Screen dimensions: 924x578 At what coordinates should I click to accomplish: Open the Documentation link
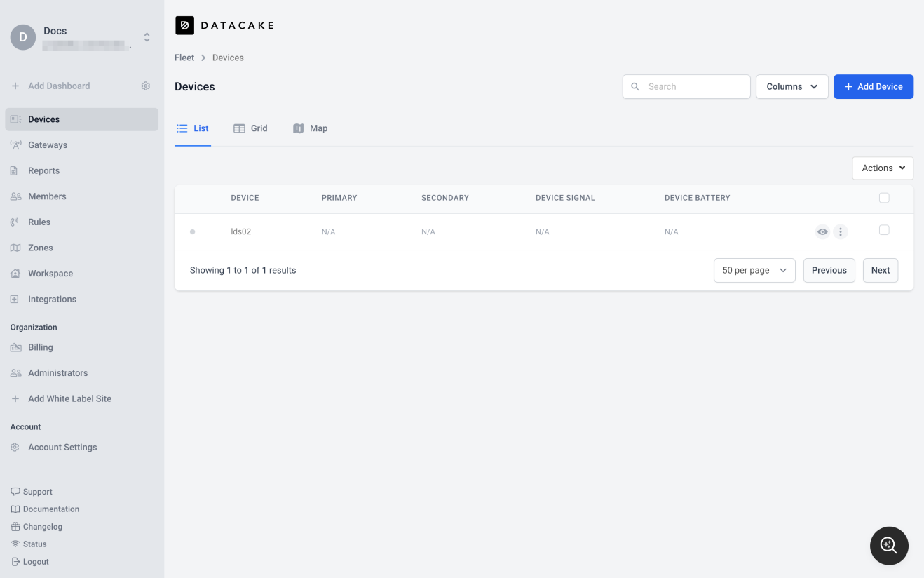[51, 509]
